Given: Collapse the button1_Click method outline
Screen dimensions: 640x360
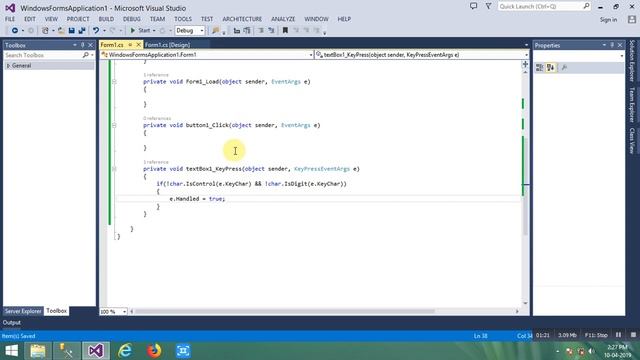Looking at the screenshot, I should coord(114,125).
